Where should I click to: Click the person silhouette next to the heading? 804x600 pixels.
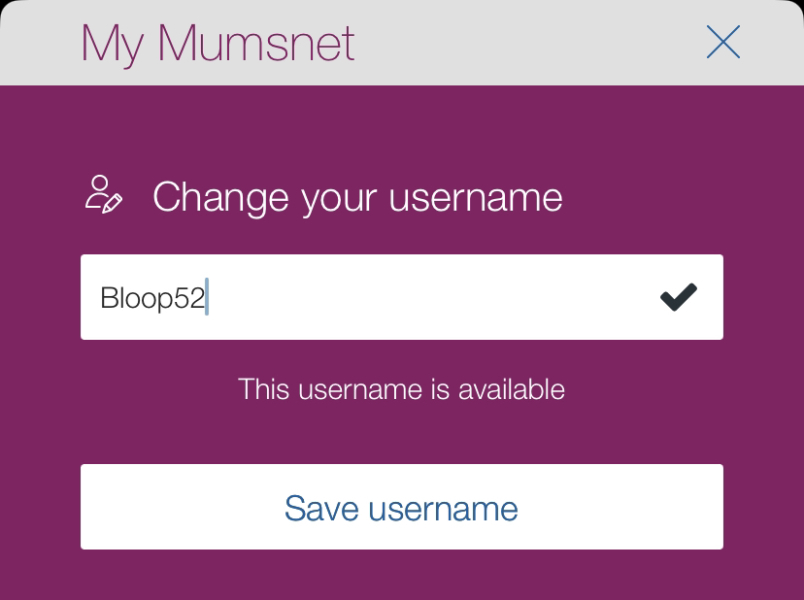coord(101,188)
